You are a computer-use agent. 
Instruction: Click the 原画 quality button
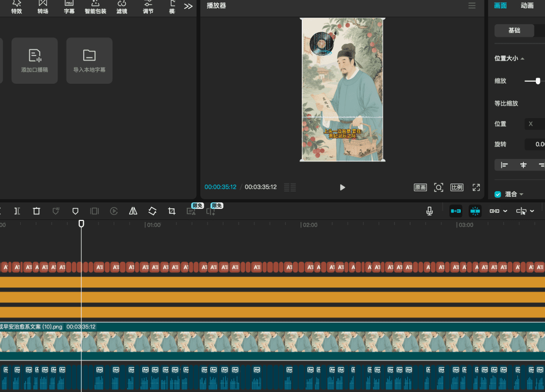coord(420,187)
